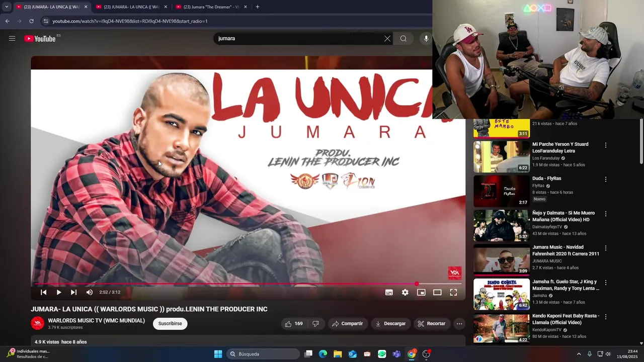Open the player settings gear
Screen dimensions: 644x362
(405, 292)
